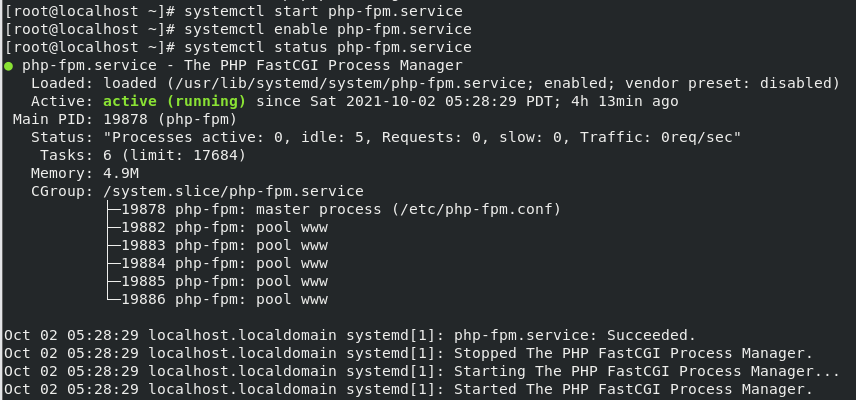Click the CGroup /system.slice/php-fpm.service path
856x400 pixels.
233,192
